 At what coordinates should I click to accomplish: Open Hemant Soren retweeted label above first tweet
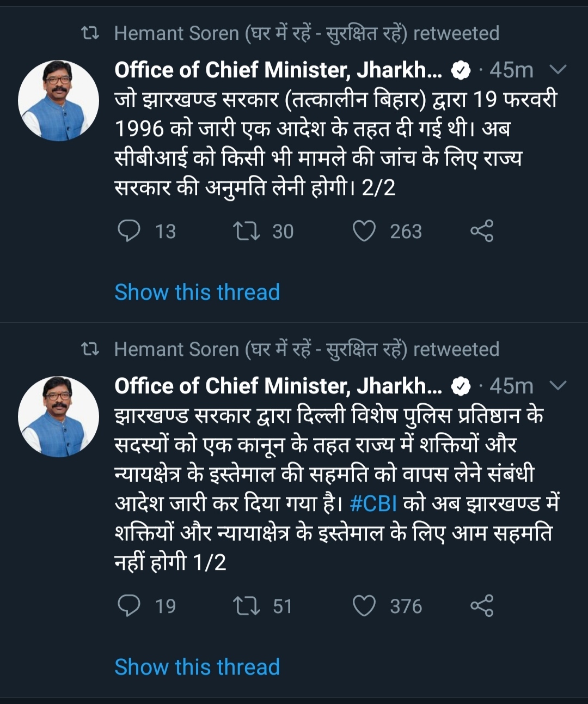[x=306, y=34]
